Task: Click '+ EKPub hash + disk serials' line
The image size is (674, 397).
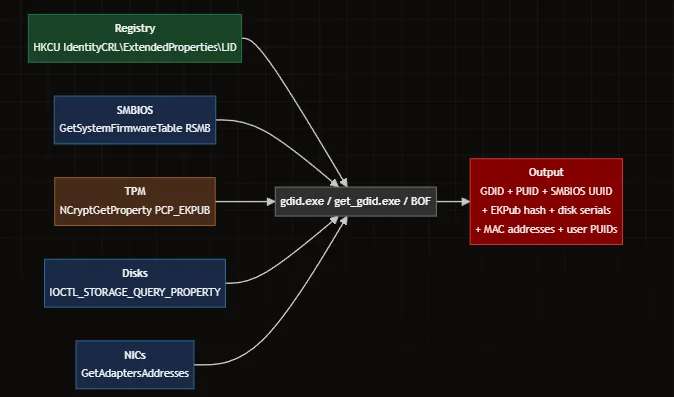Action: click(546, 210)
